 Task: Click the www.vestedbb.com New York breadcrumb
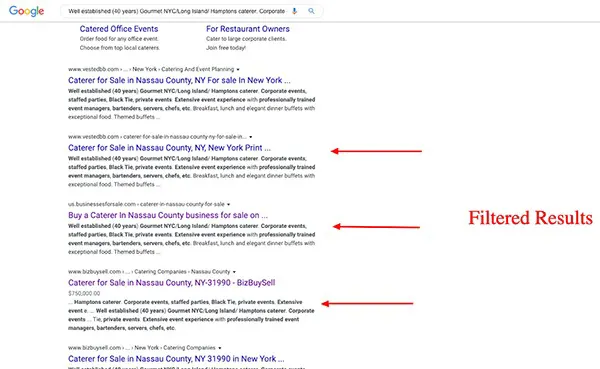[151, 69]
